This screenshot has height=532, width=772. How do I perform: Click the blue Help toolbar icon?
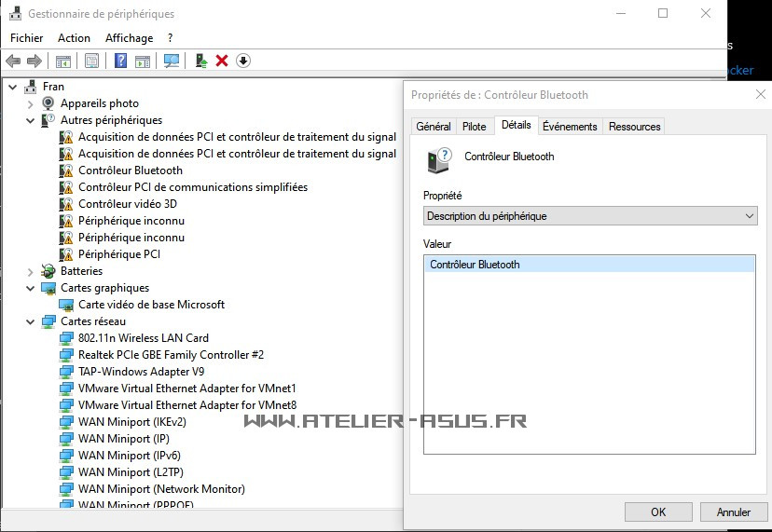[x=120, y=61]
